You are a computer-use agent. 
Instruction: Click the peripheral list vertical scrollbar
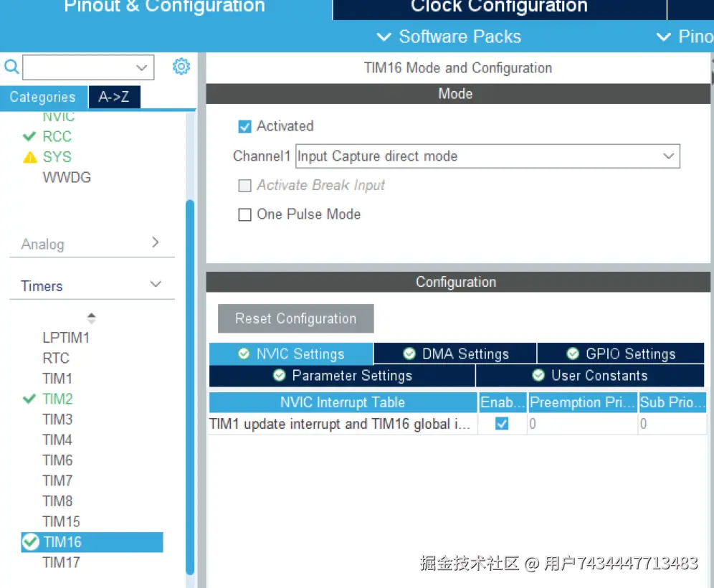point(190,387)
